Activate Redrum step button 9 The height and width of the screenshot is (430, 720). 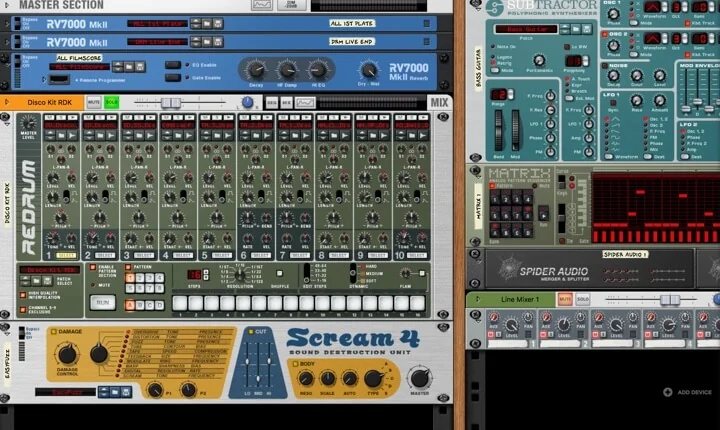coord(306,304)
